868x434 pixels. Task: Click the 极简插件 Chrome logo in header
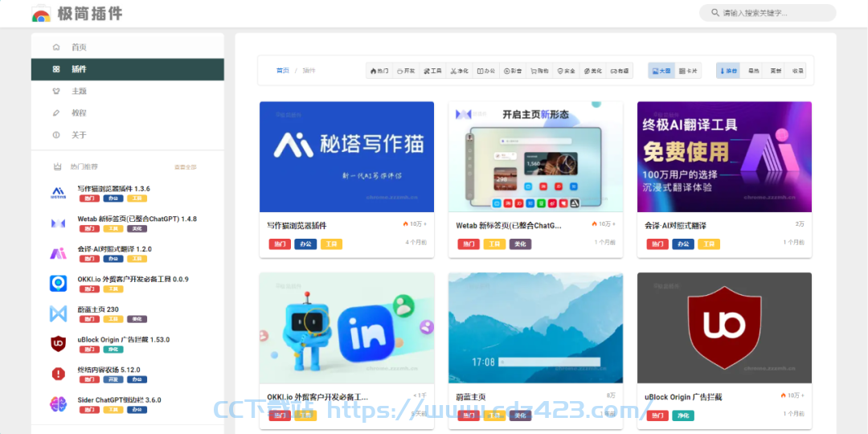coord(42,14)
